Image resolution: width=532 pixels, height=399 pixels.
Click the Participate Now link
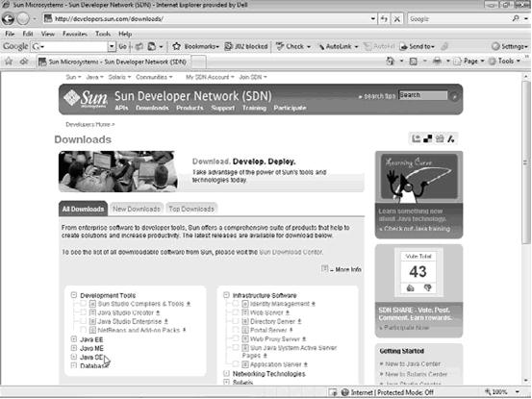407,328
